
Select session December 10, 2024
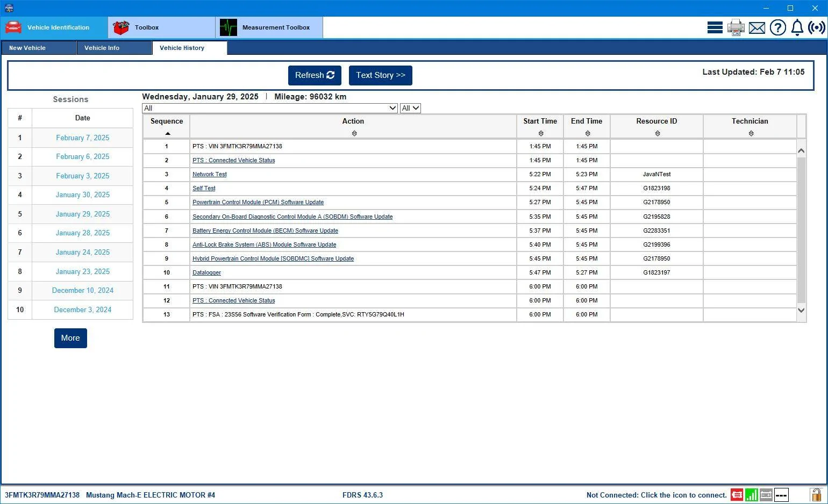coord(82,290)
